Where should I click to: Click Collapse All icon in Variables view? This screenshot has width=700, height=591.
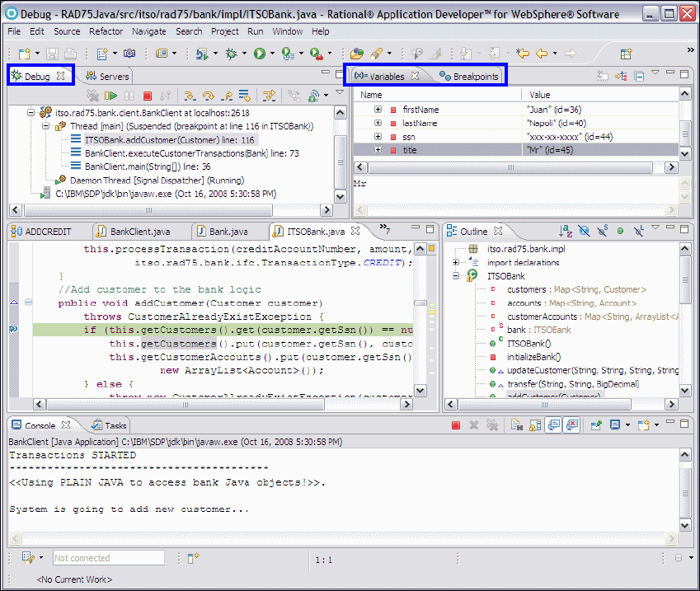640,77
